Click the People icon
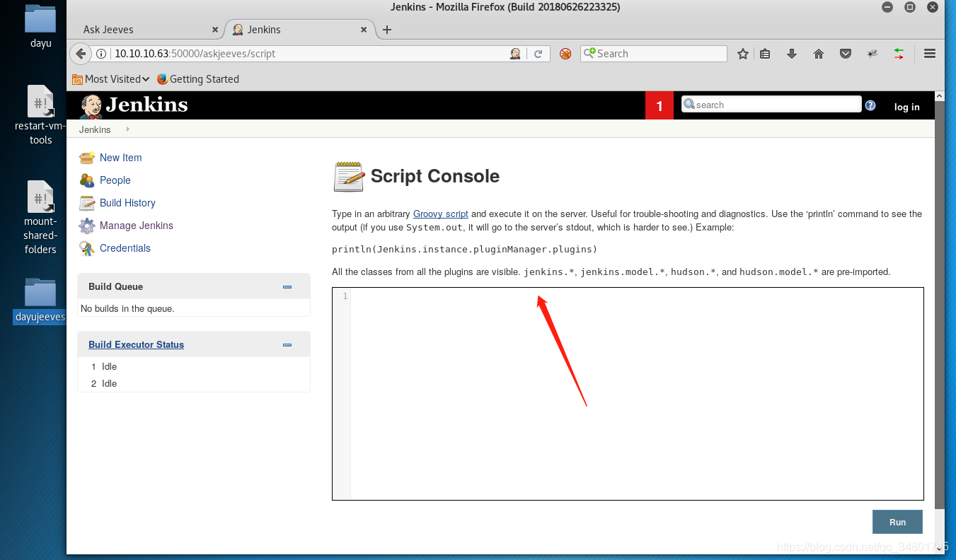Viewport: 956px width, 560px height. (87, 180)
